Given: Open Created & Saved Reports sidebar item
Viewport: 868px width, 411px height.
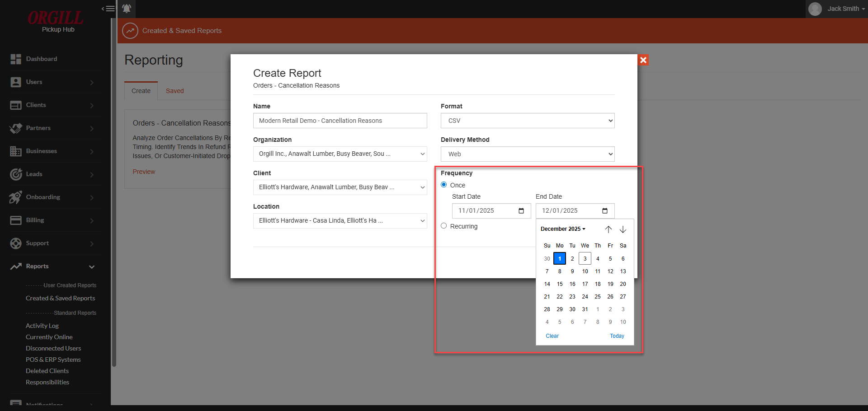Looking at the screenshot, I should [x=61, y=298].
